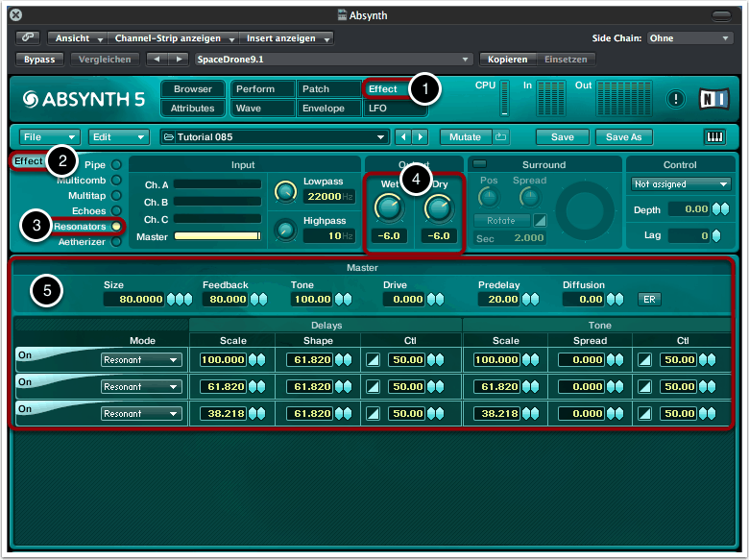Expand the Control 'Not assigned' dropdown

coord(681,183)
